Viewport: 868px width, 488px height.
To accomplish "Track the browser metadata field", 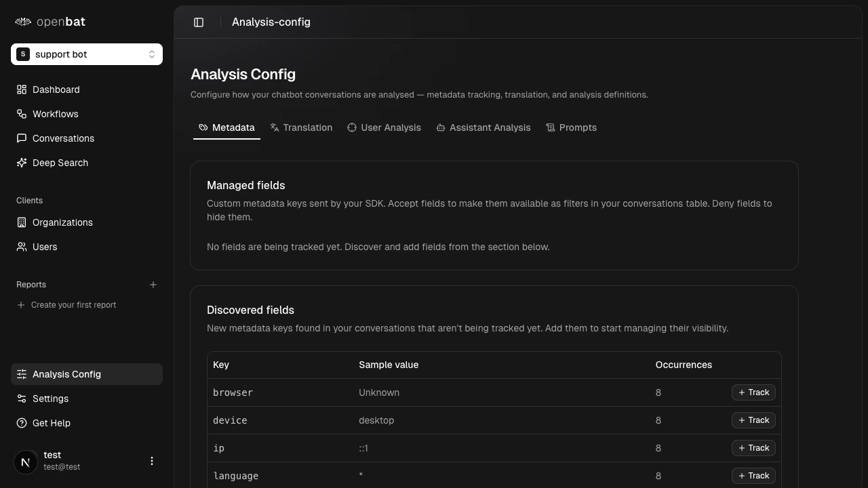I will click(753, 392).
